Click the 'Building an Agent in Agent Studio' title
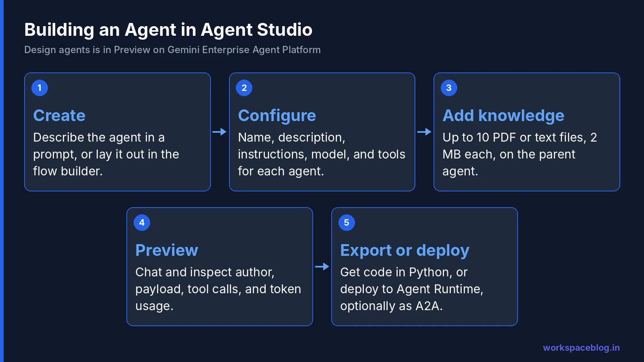The width and height of the screenshot is (644, 362). pos(168,30)
